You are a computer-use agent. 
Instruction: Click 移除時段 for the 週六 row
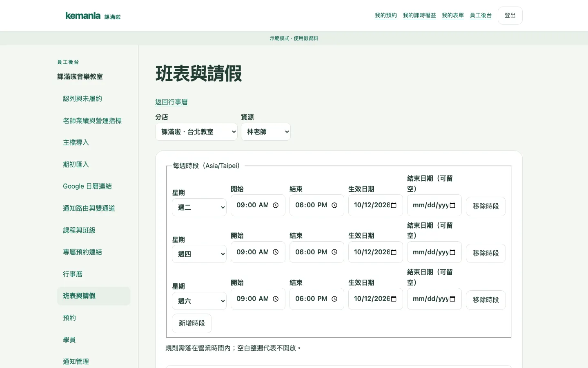pos(486,300)
